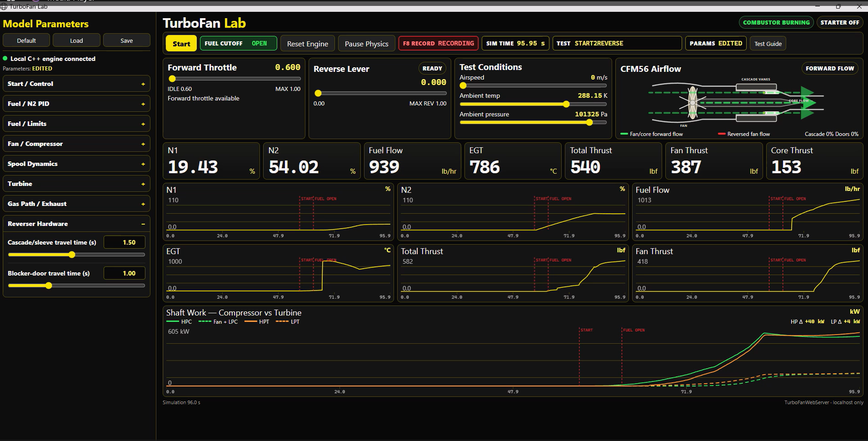
Task: Click the N2 history chart
Action: [x=513, y=212]
